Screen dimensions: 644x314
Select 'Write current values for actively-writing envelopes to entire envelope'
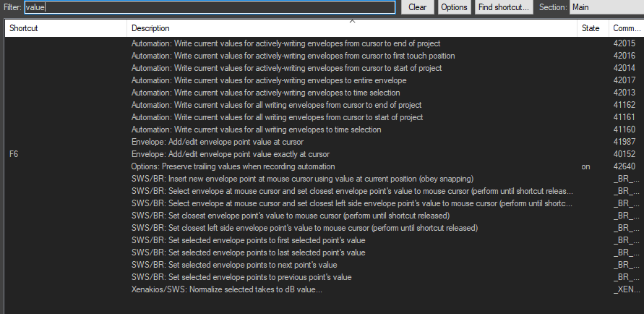268,80
